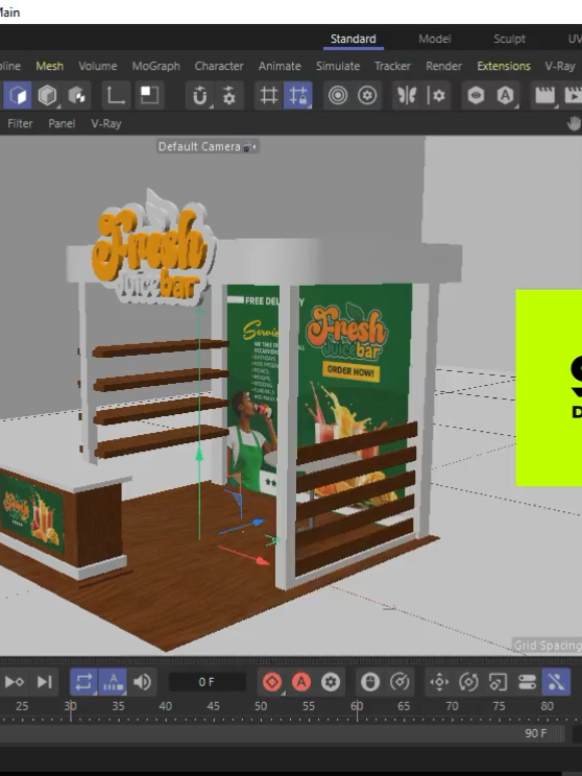Image resolution: width=582 pixels, height=776 pixels.
Task: Click the hexagon A icon
Action: click(505, 95)
